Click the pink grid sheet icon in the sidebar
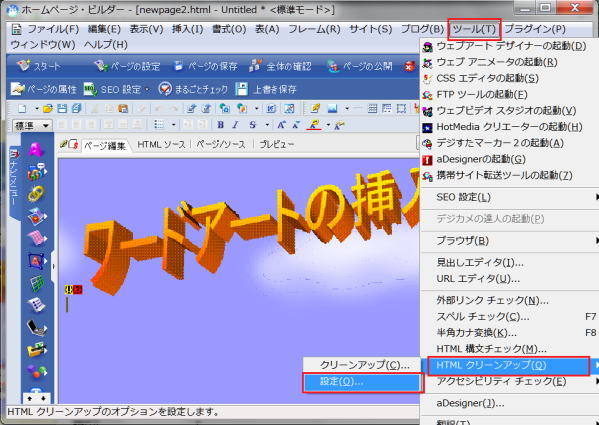The height and width of the screenshot is (425, 599). (x=37, y=238)
